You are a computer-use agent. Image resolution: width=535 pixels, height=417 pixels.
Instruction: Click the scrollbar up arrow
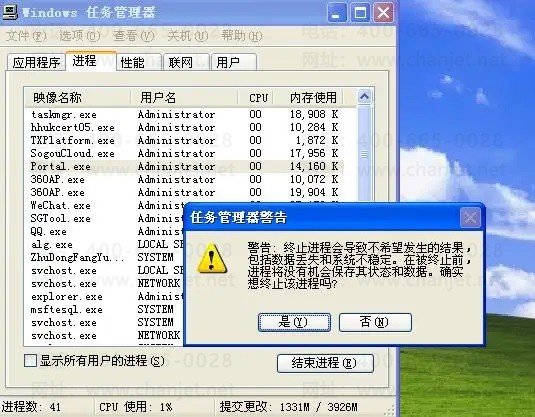pyautogui.click(x=364, y=97)
